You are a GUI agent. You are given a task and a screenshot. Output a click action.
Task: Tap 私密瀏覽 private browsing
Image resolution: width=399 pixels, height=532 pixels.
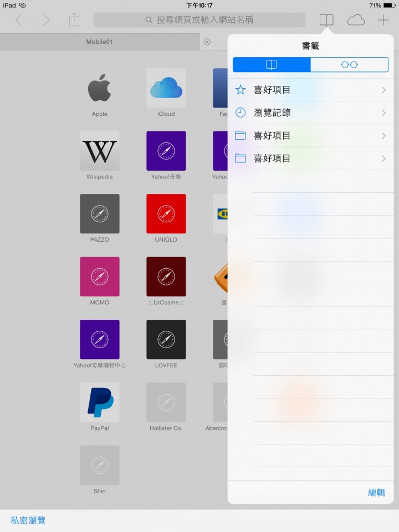(28, 520)
